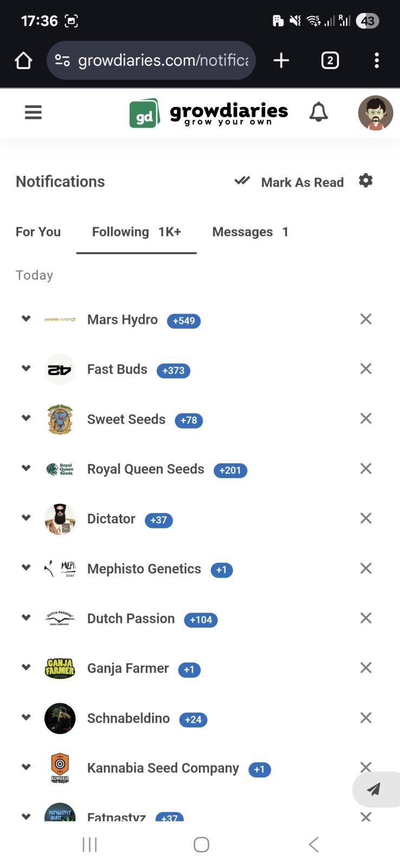This screenshot has width=400, height=868.
Task: Switch to the Messages tab
Action: 250,232
